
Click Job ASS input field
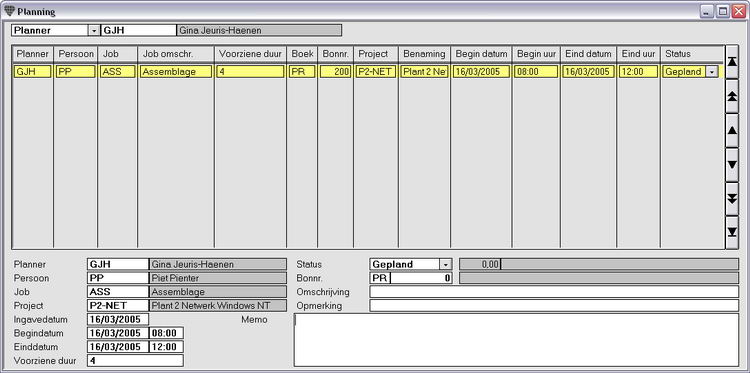118,292
